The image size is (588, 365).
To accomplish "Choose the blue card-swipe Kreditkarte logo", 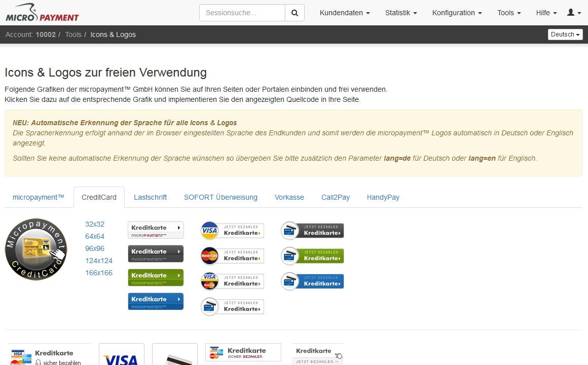I will click(x=312, y=281).
